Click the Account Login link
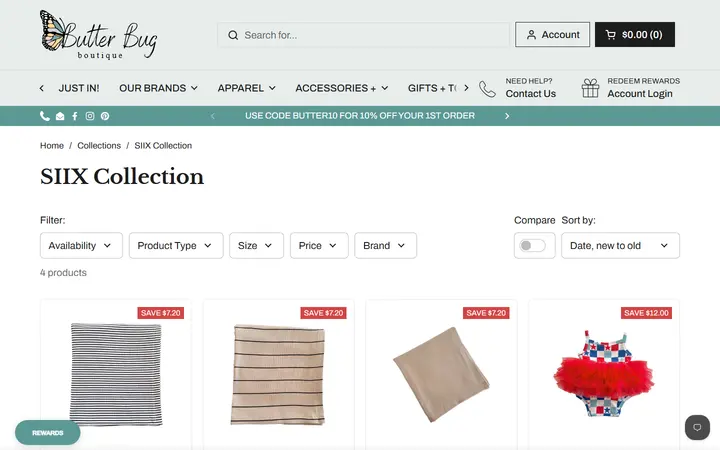Image resolution: width=720 pixels, height=450 pixels. point(640,94)
